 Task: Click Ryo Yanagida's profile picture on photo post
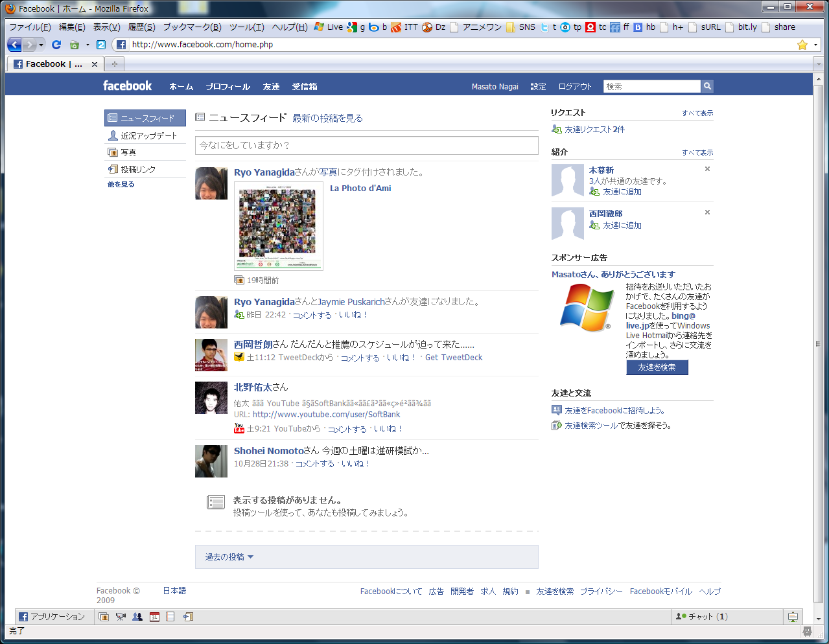(211, 183)
